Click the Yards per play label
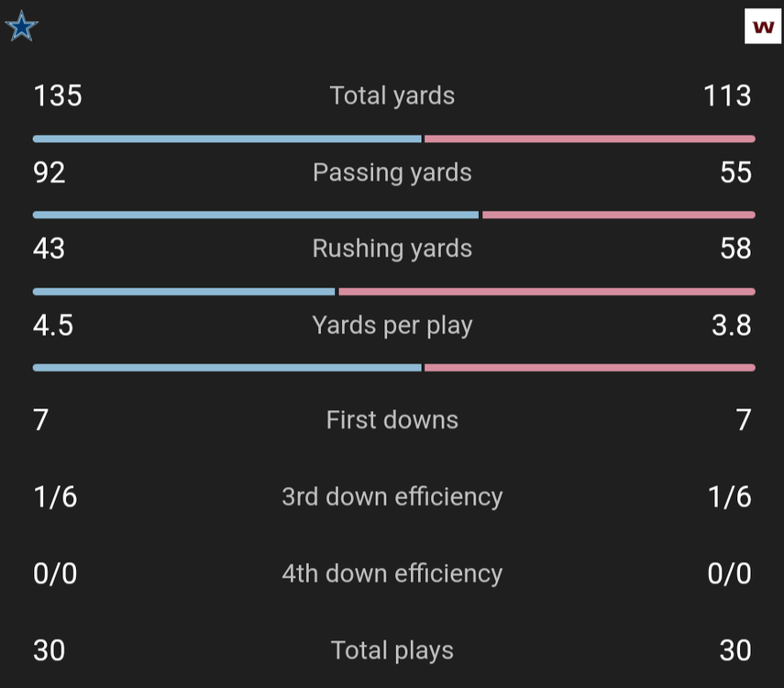Image resolution: width=784 pixels, height=688 pixels. point(392,326)
